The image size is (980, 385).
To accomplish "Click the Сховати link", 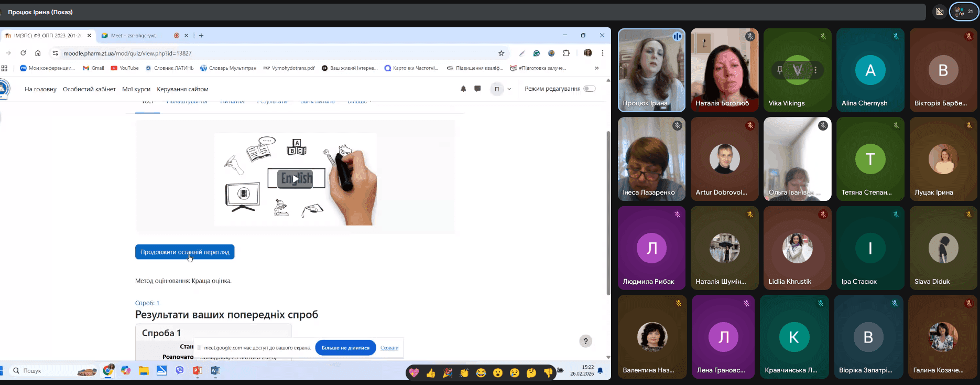I will tap(389, 348).
